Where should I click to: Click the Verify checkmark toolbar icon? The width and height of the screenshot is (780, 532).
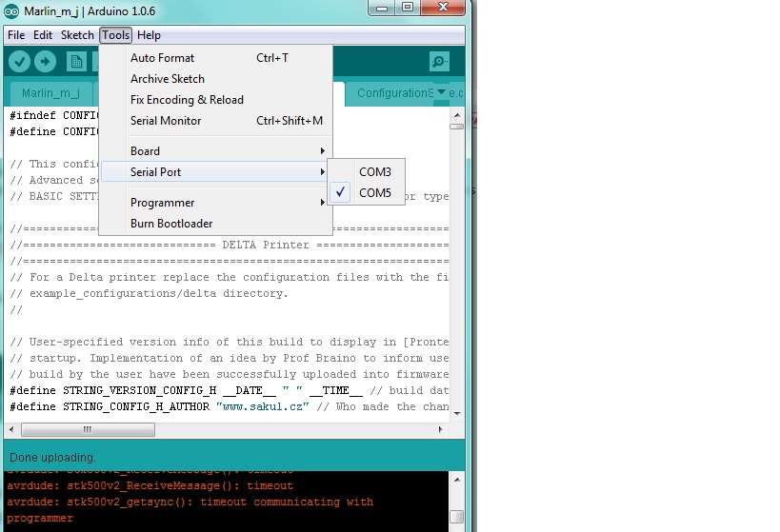tap(19, 62)
